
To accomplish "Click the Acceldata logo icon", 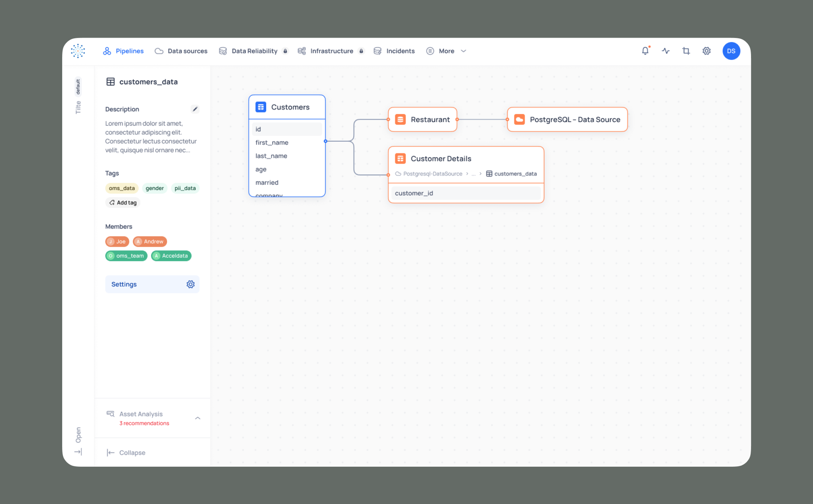I will [78, 51].
